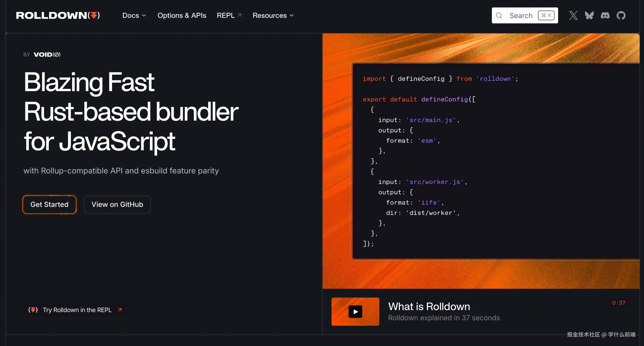Image resolution: width=644 pixels, height=346 pixels.
Task: Open the Discord icon link
Action: pyautogui.click(x=605, y=15)
